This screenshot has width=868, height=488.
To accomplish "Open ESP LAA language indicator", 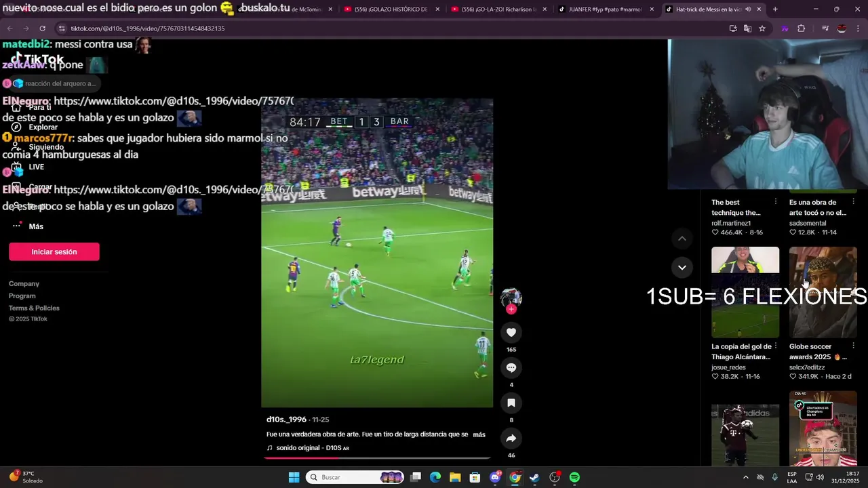I will [792, 477].
